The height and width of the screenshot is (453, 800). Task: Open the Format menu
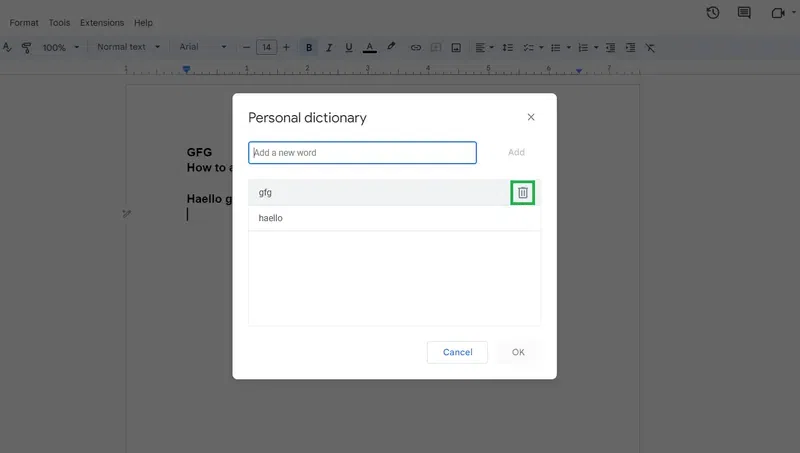pos(24,22)
